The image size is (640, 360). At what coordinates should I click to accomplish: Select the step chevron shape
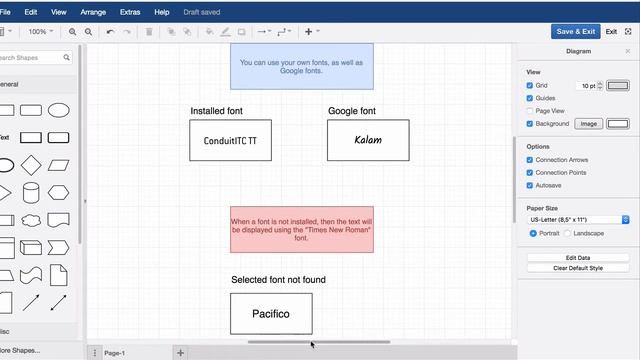pos(58,248)
